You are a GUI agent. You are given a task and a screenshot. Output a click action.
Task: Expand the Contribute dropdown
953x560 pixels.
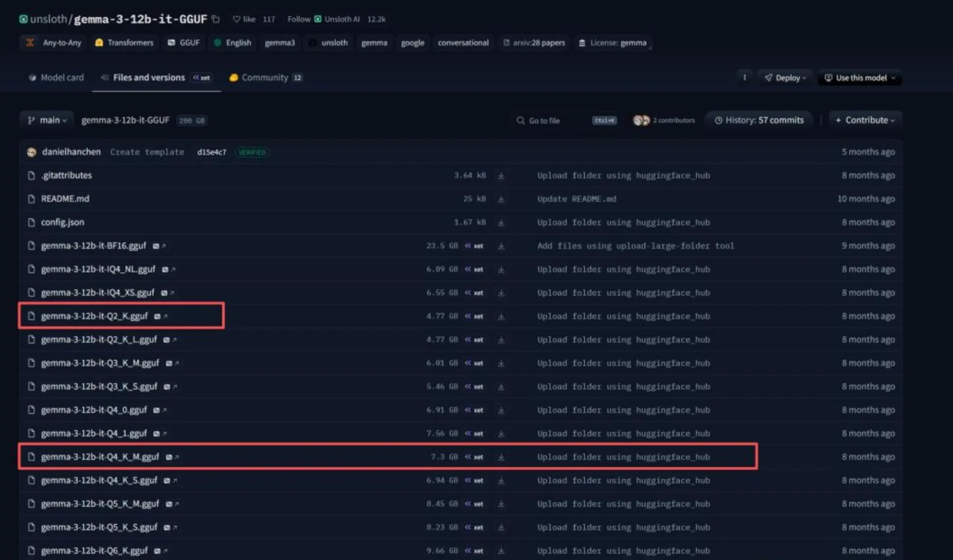click(x=865, y=120)
